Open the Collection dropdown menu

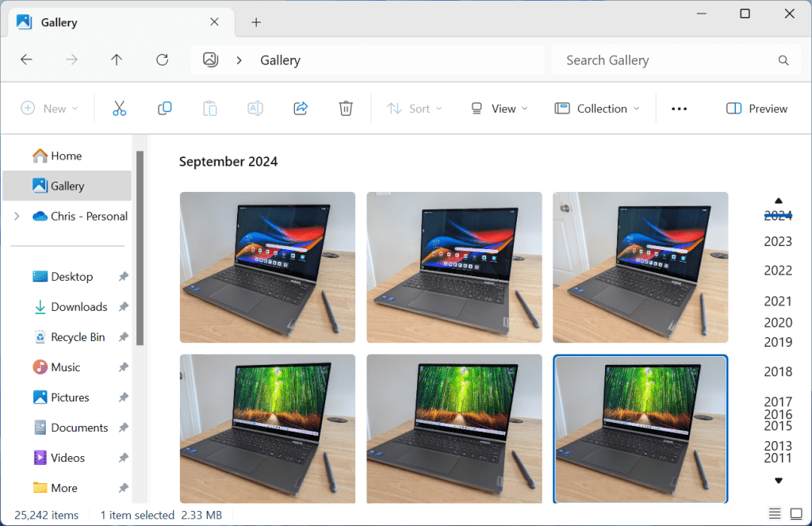tap(597, 109)
